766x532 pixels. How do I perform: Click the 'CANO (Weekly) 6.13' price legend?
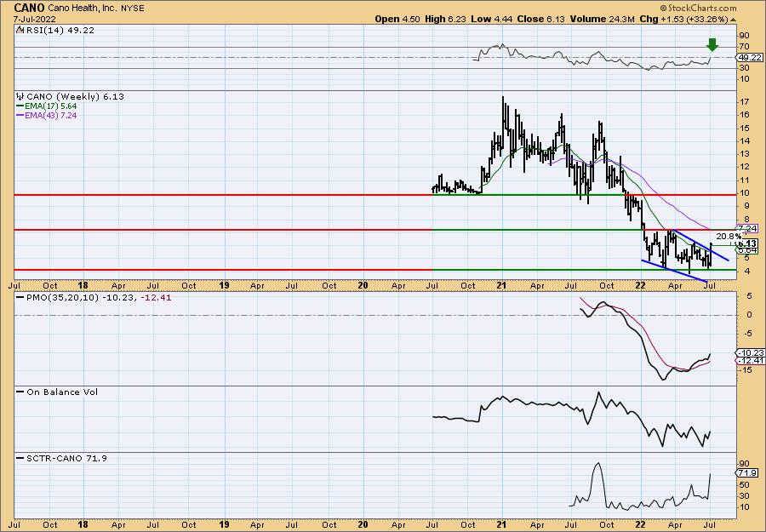75,97
